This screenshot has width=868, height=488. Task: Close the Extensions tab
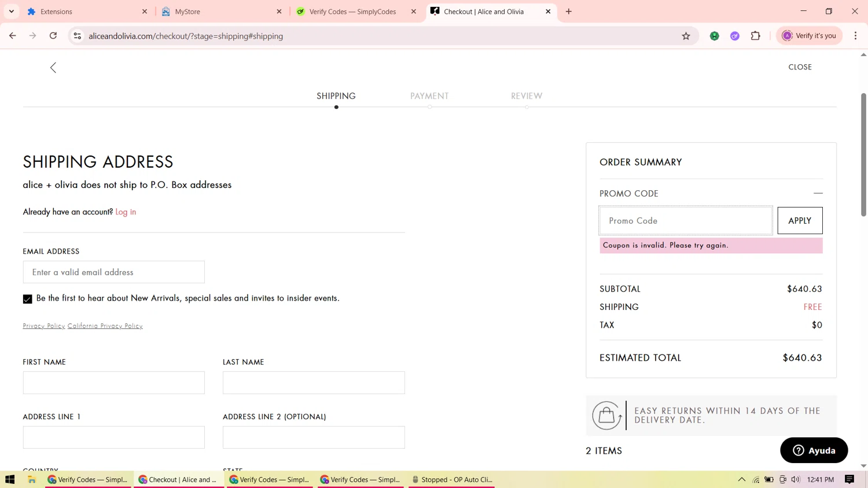[145, 12]
